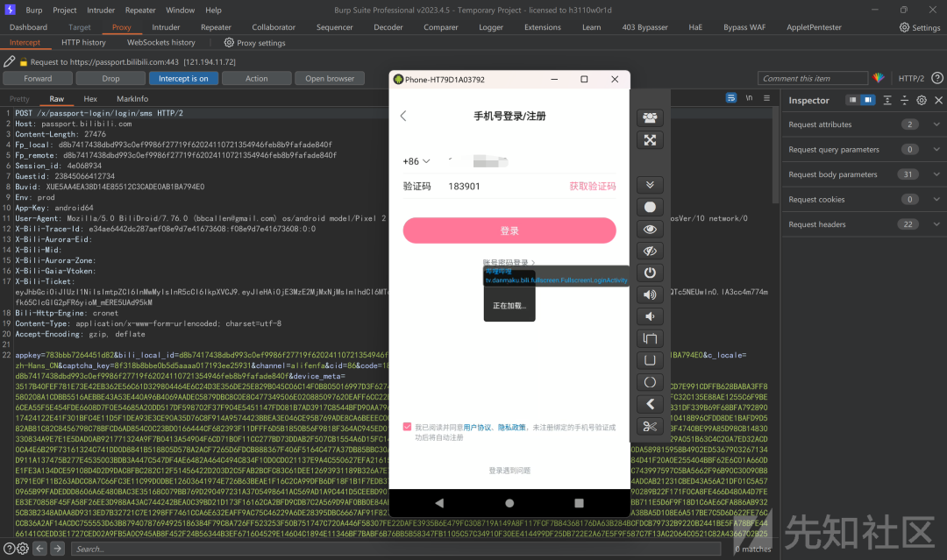Open the highlight color picker next to the comment field
This screenshot has height=560, width=947.
coord(878,78)
